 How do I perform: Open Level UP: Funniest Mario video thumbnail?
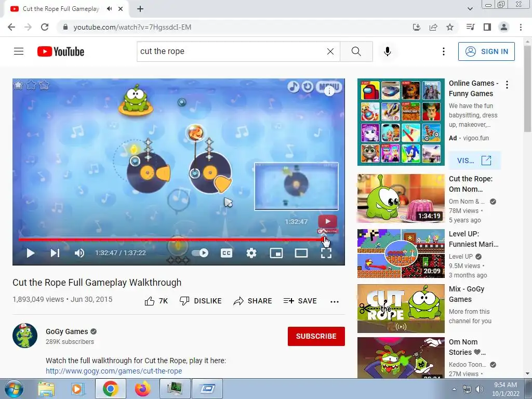click(401, 254)
